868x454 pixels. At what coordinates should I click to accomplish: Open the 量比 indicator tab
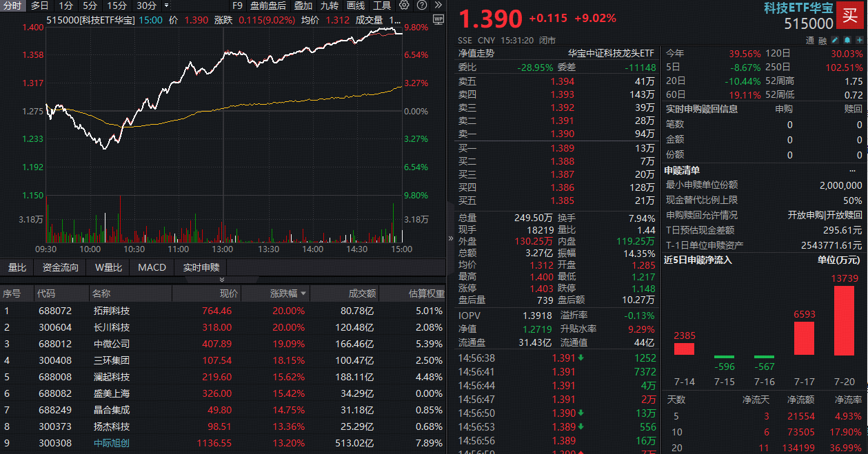pos(17,267)
